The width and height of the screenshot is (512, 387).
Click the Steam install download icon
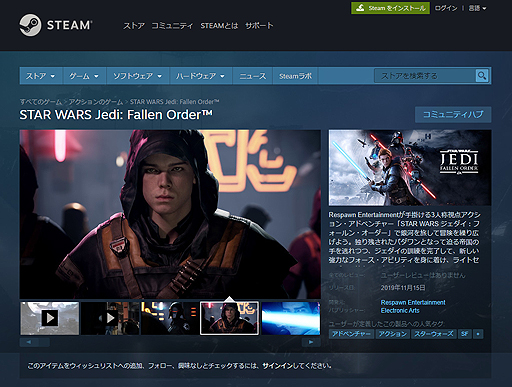click(x=360, y=8)
